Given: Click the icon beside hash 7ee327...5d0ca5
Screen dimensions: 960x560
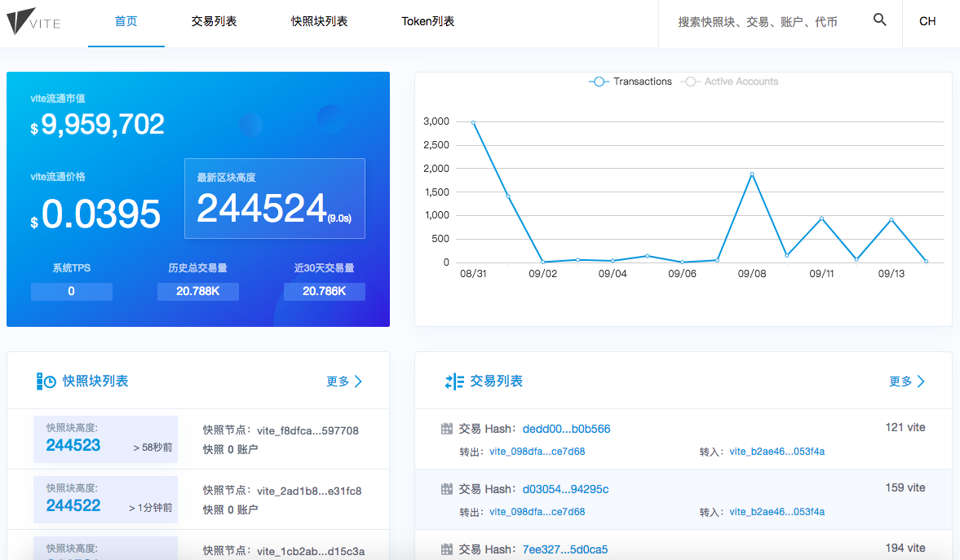Looking at the screenshot, I should (447, 549).
